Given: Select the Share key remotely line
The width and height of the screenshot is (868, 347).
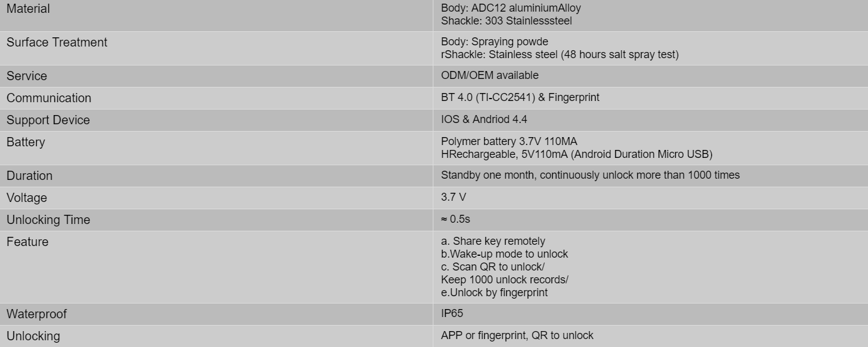Looking at the screenshot, I should pos(493,241).
